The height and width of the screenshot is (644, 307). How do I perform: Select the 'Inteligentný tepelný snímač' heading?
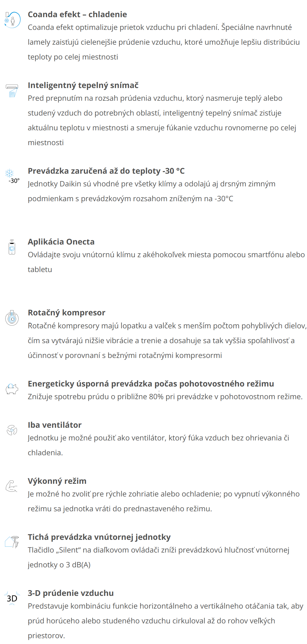(83, 85)
